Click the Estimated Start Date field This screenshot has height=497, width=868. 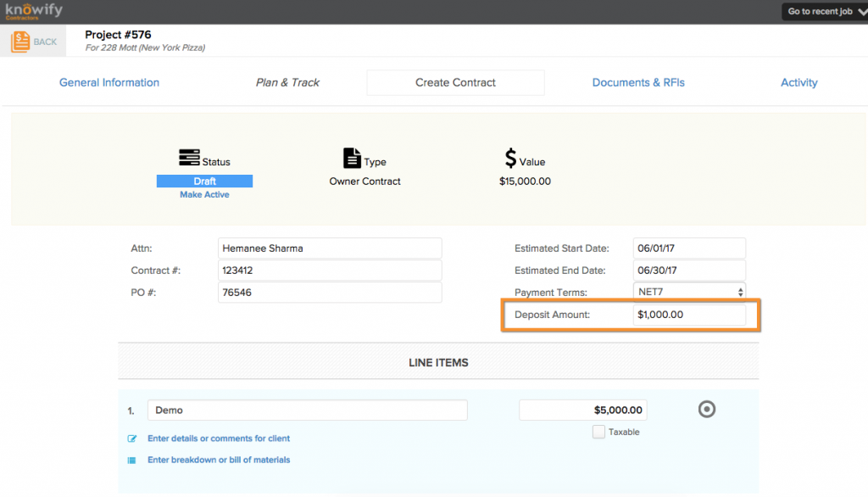(688, 248)
